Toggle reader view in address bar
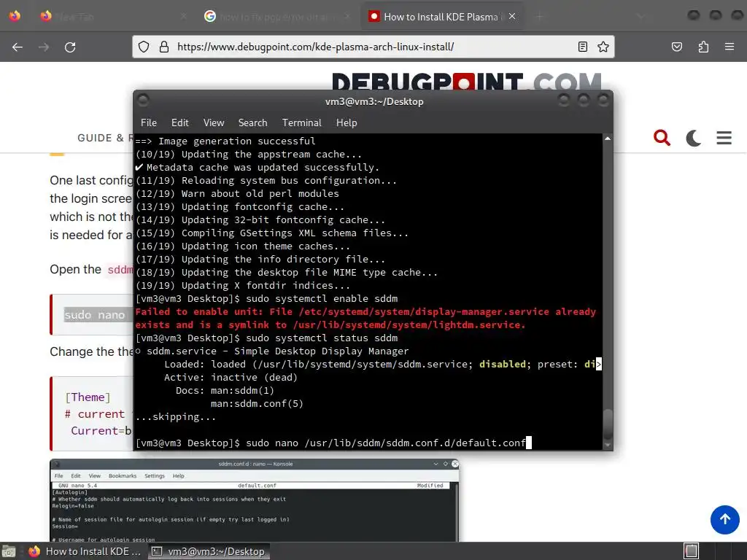The image size is (747, 560). [x=582, y=47]
